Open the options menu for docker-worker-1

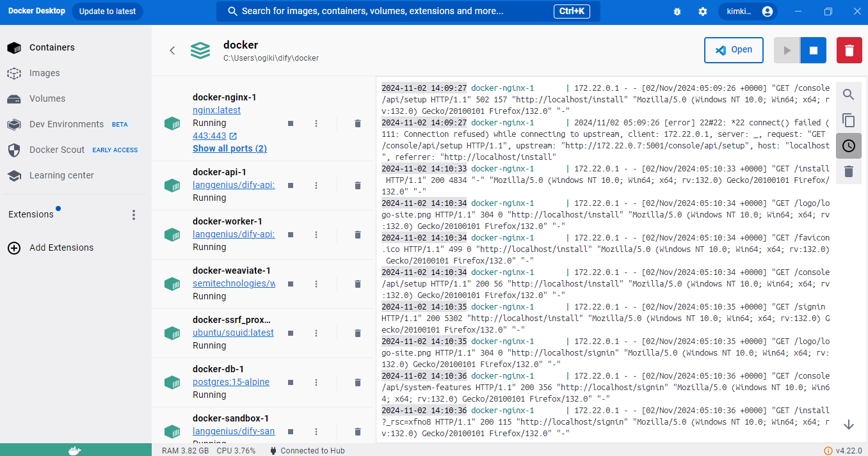pyautogui.click(x=316, y=235)
